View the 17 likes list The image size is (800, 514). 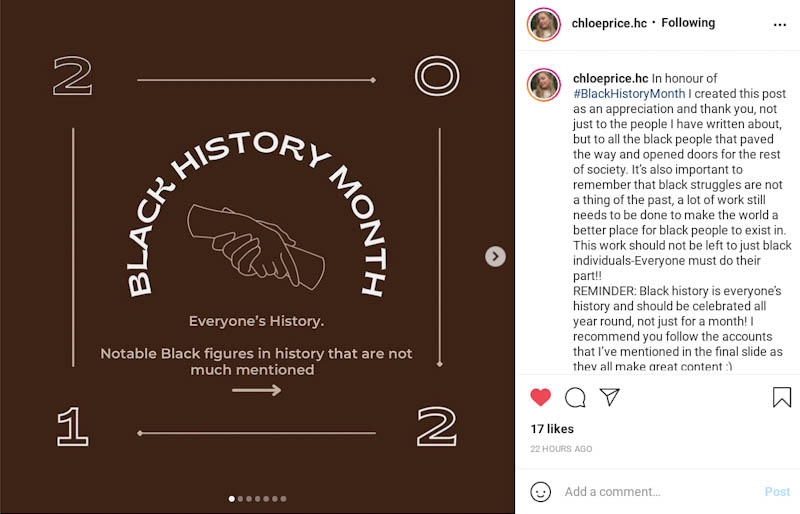point(550,429)
